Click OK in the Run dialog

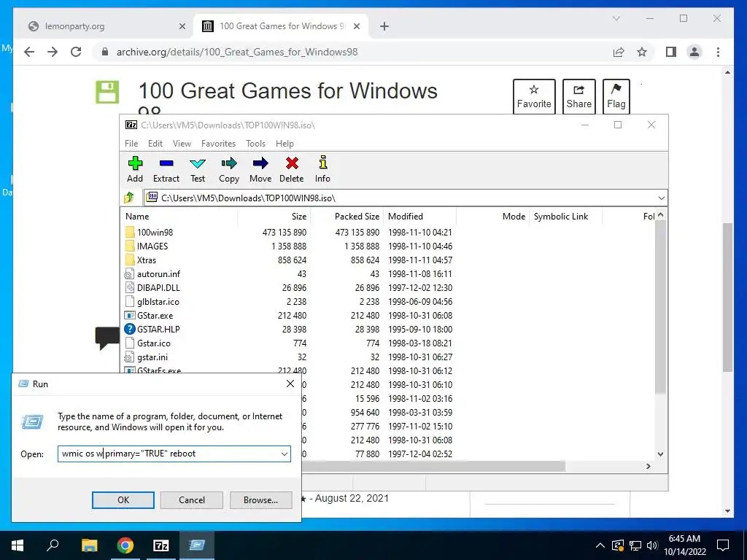click(123, 500)
